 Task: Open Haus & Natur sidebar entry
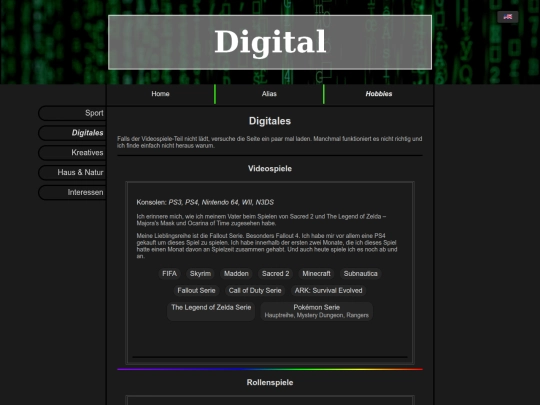(x=72, y=173)
